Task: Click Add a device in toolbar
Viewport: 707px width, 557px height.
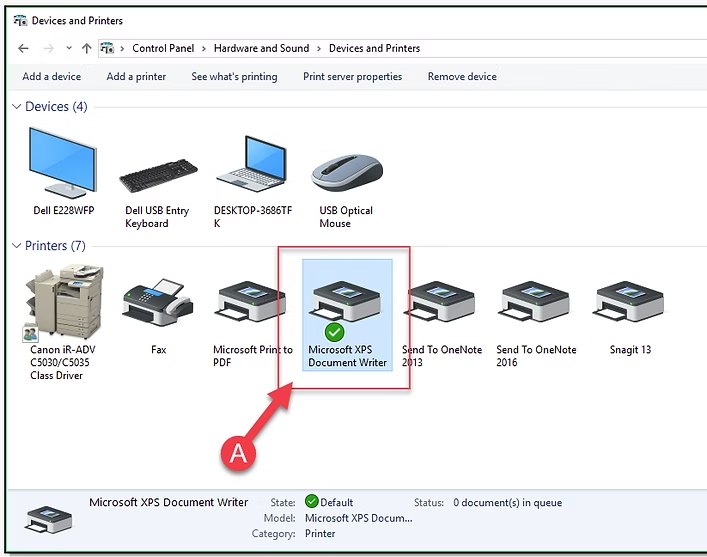Action: 51,77
